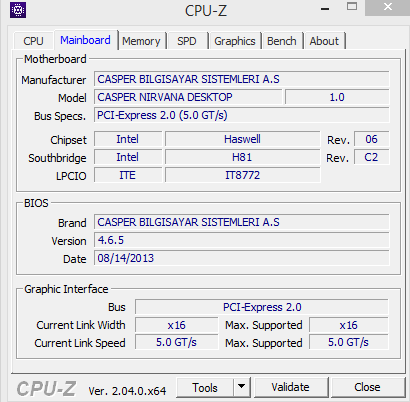Close the window with the X button
Image resolution: width=410 pixels, height=402 pixels.
coord(387,7)
